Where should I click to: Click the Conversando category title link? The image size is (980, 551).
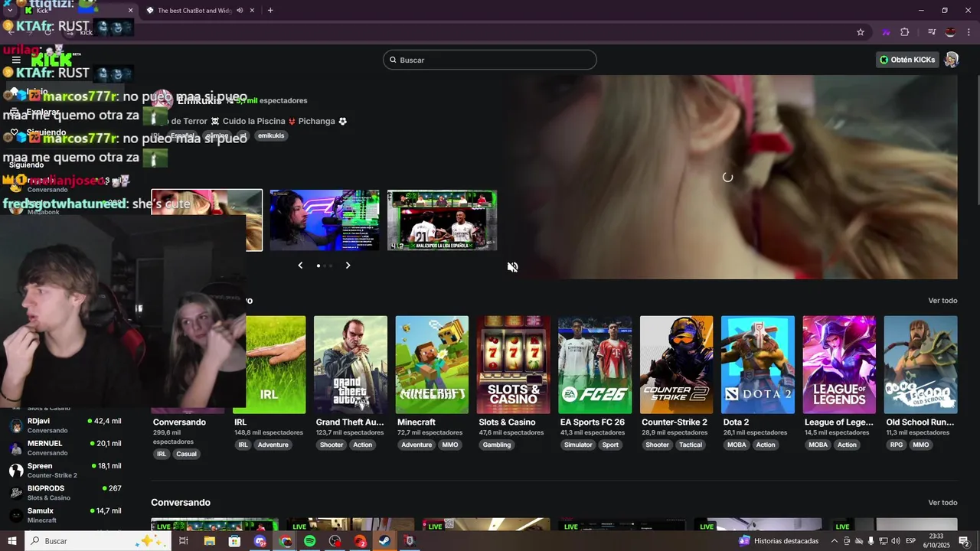point(179,422)
